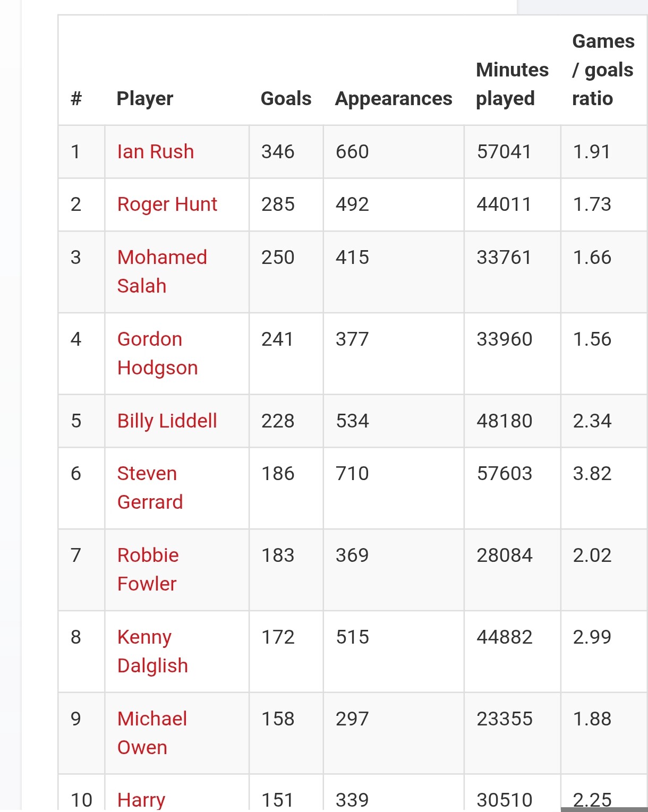Open the Michael Owen link
648x812 pixels.
point(152,719)
